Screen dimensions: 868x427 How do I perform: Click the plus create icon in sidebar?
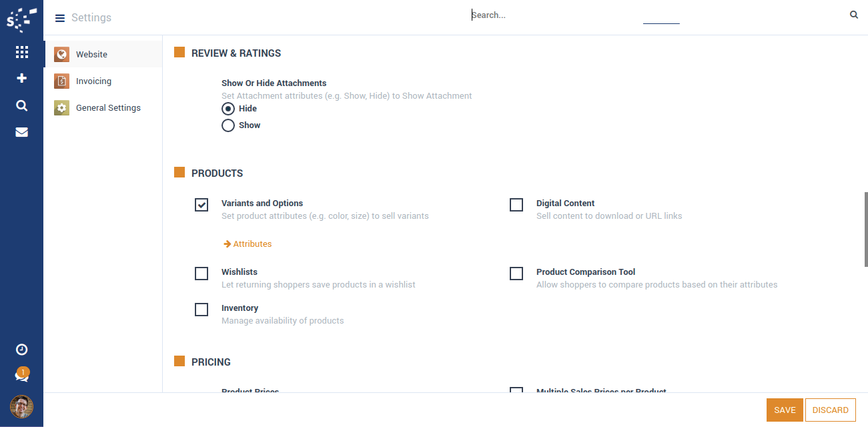[21, 78]
